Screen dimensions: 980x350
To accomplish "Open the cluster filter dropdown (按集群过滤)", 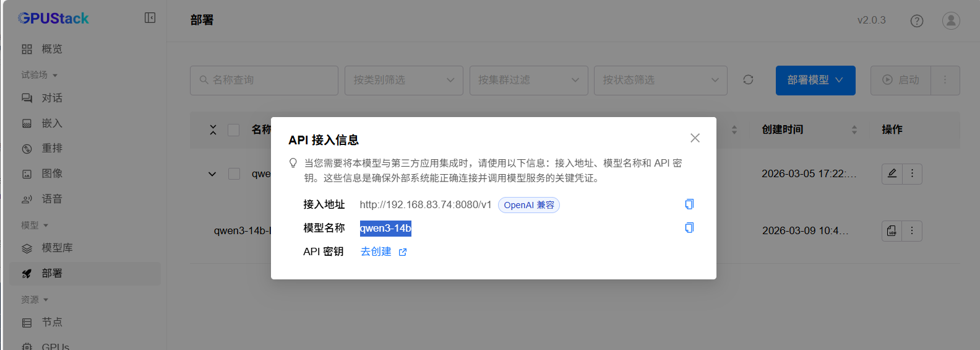I will [529, 81].
